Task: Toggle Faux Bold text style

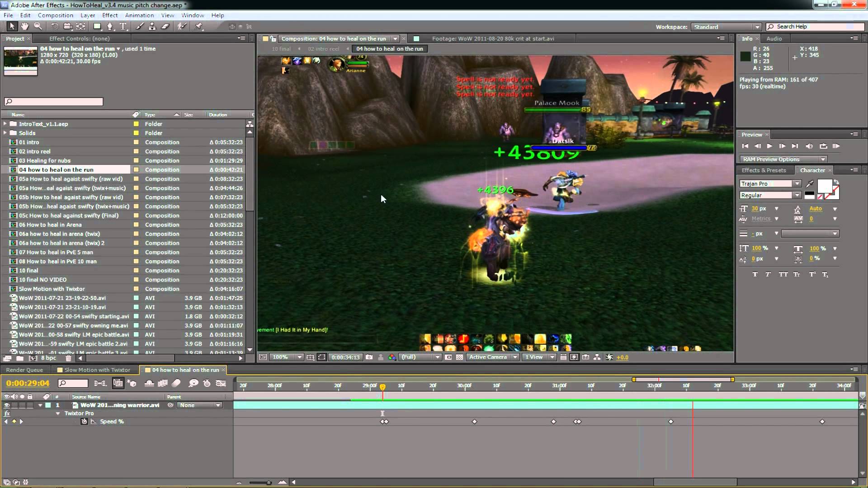Action: (x=755, y=274)
